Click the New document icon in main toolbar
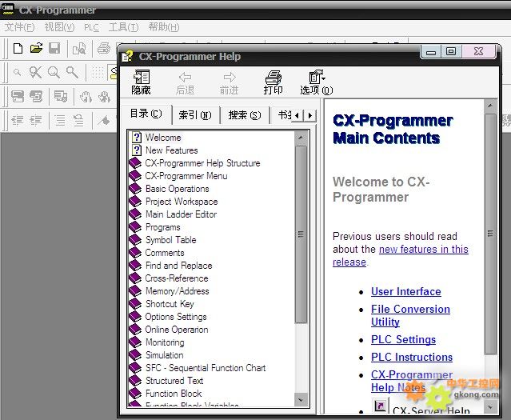This screenshot has width=511, height=420. [18, 48]
